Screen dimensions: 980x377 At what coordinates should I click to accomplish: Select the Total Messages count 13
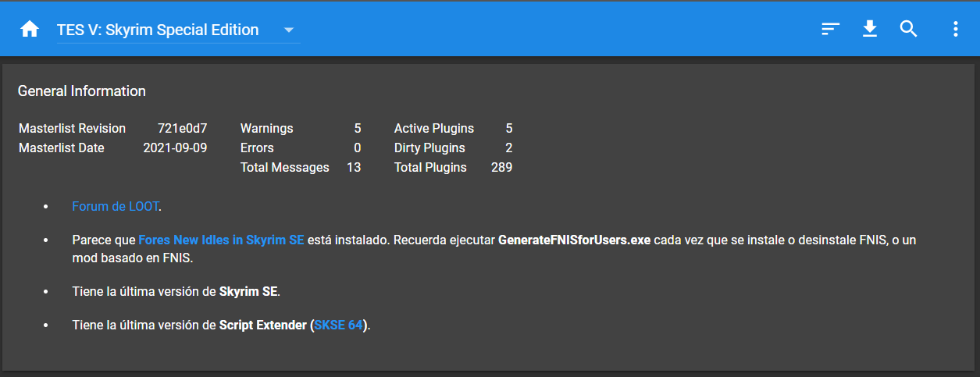(354, 167)
